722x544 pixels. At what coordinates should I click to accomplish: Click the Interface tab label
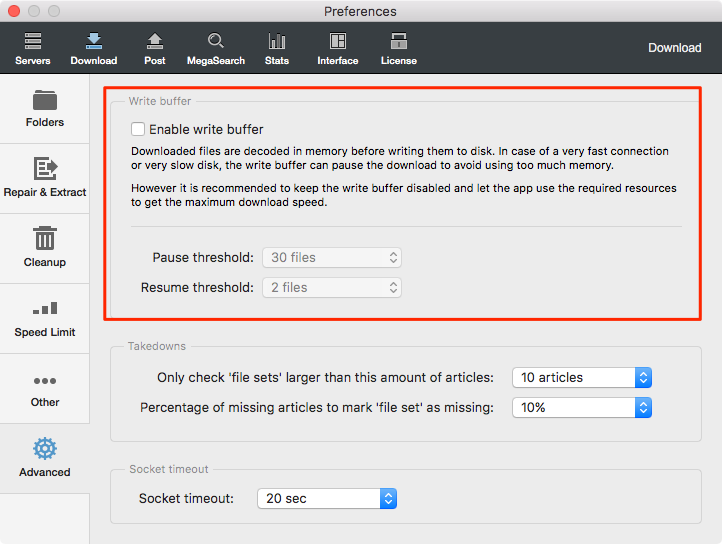tap(338, 61)
